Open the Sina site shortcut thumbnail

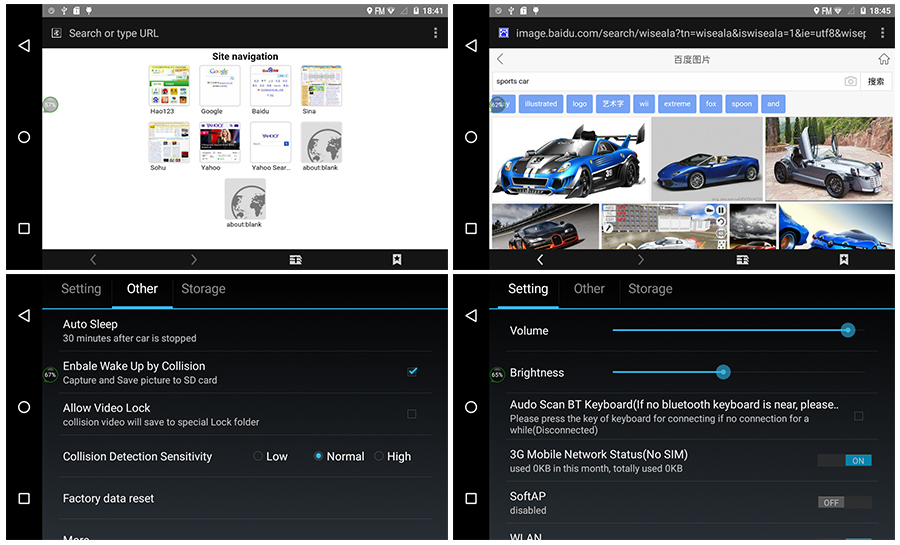click(x=321, y=87)
